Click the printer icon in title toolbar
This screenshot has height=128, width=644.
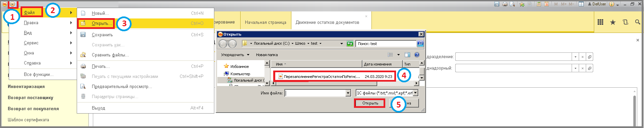coord(505,4)
